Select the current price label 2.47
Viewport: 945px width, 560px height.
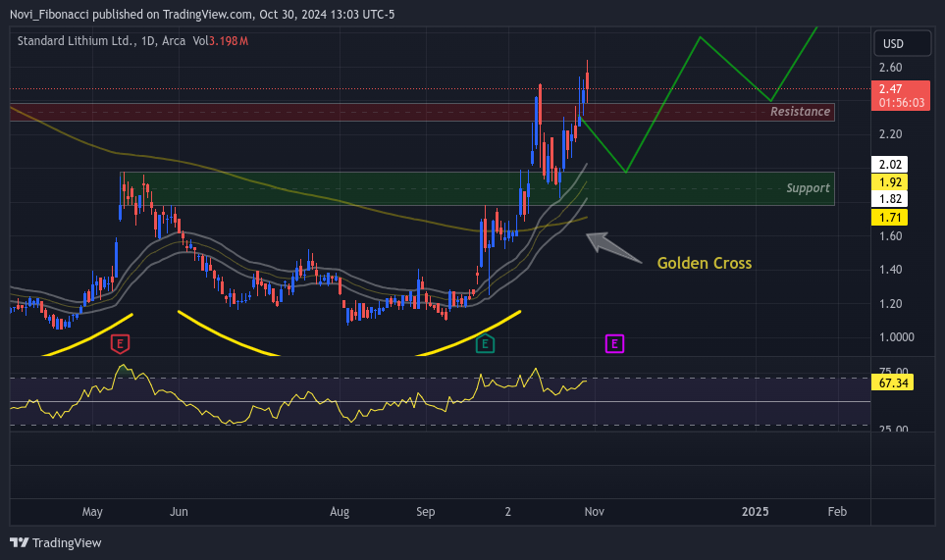click(x=901, y=96)
